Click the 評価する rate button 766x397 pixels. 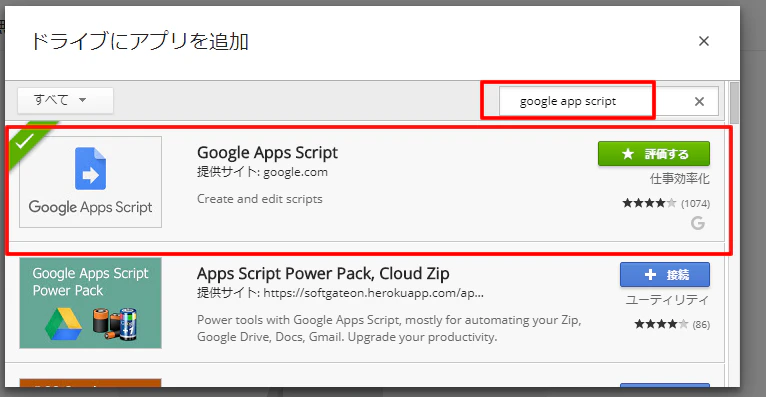tap(654, 154)
